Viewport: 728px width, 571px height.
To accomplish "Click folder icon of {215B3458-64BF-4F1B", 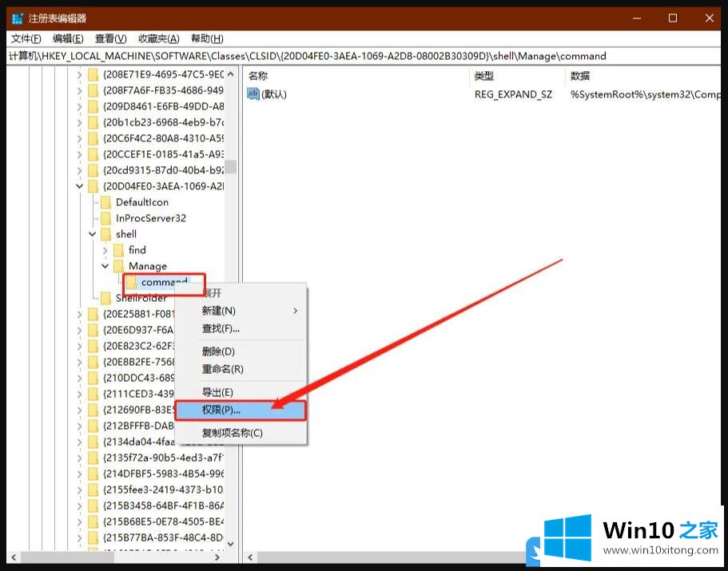I will [93, 506].
